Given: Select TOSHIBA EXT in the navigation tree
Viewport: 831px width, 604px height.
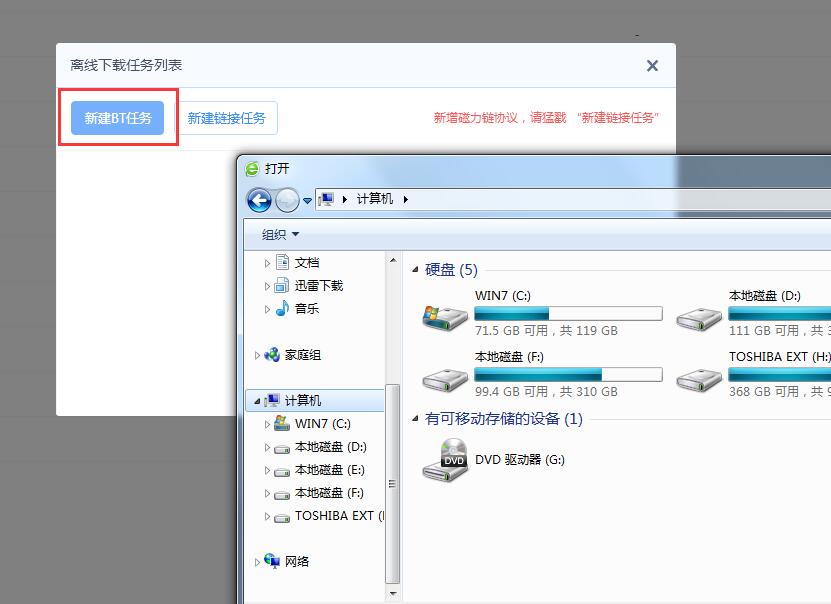Looking at the screenshot, I should click(339, 516).
